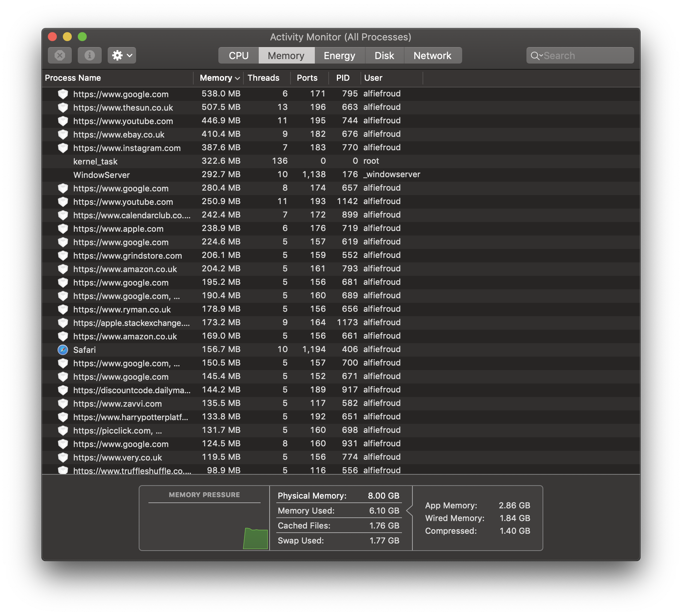Select the kernel_task process name
The image size is (682, 616).
tap(95, 161)
